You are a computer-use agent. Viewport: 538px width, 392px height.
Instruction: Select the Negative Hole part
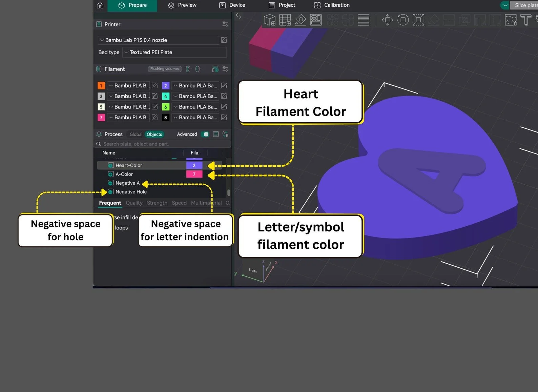131,192
